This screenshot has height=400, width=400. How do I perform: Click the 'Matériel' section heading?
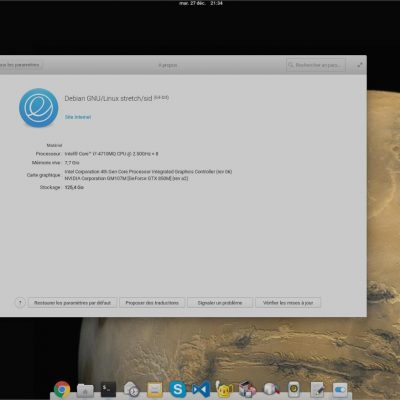tap(54, 145)
